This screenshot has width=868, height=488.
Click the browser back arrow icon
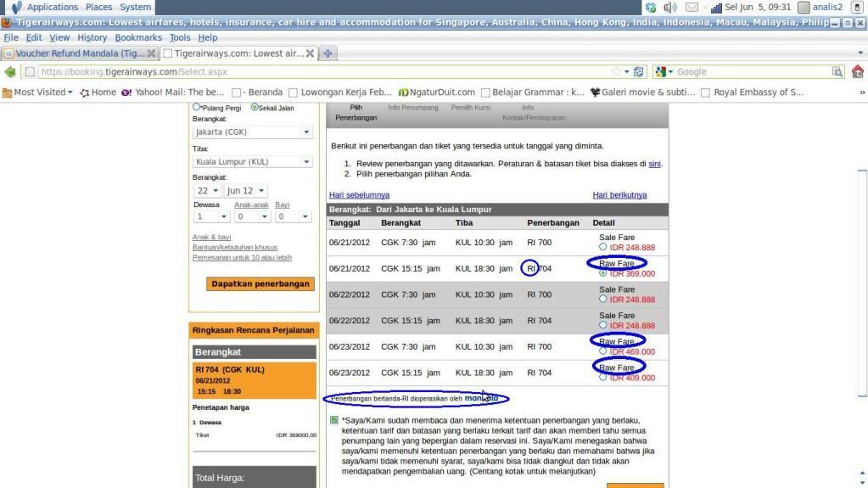pos(10,71)
